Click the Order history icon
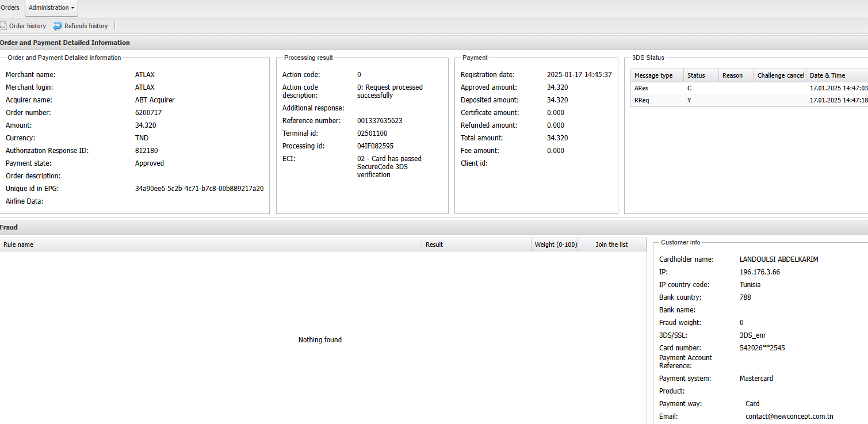The image size is (868, 424). 3,26
